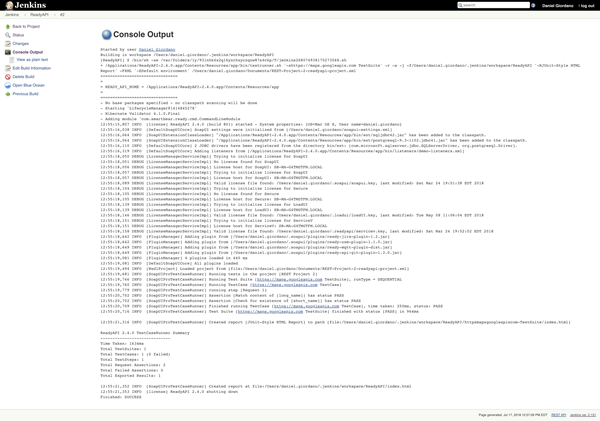Open Edit Build Information
Screen dimensions: 600x421
(x=32, y=68)
